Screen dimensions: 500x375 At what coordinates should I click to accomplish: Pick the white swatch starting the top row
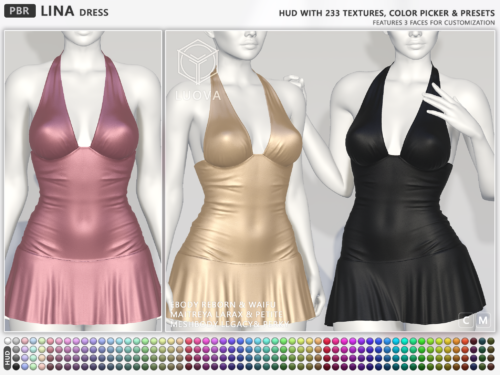(8, 341)
